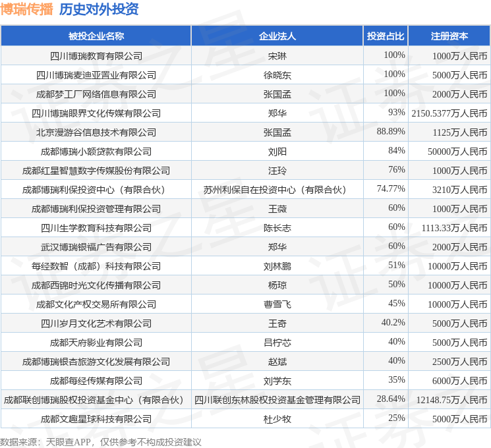Click investment ratio 76%

click(397, 170)
